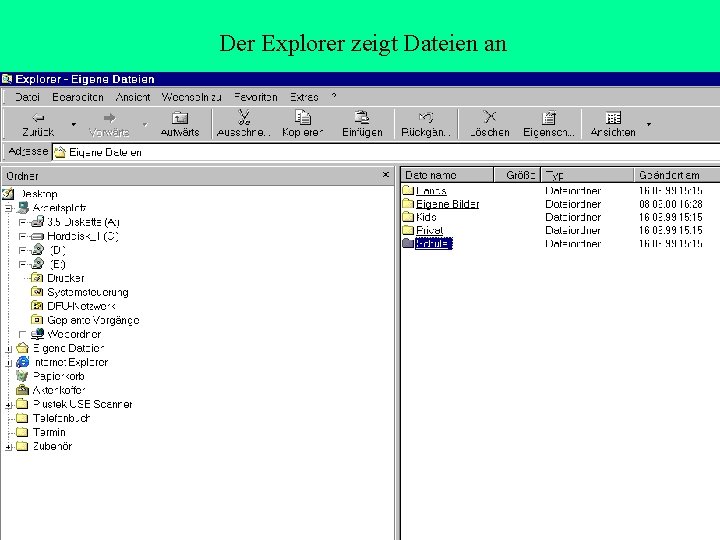Close the Ordner pane with X
Image resolution: width=720 pixels, height=540 pixels.
386,175
